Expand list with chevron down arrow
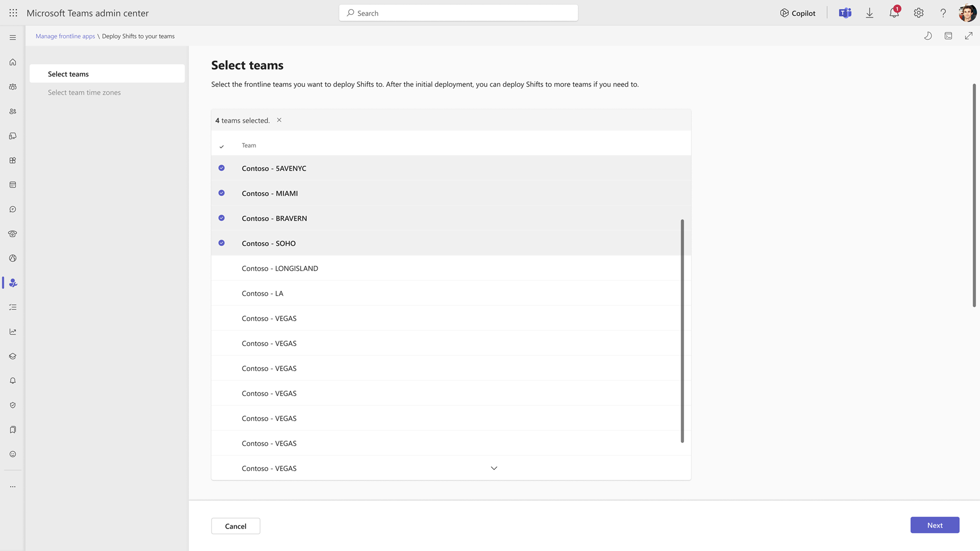The height and width of the screenshot is (551, 980). [494, 468]
